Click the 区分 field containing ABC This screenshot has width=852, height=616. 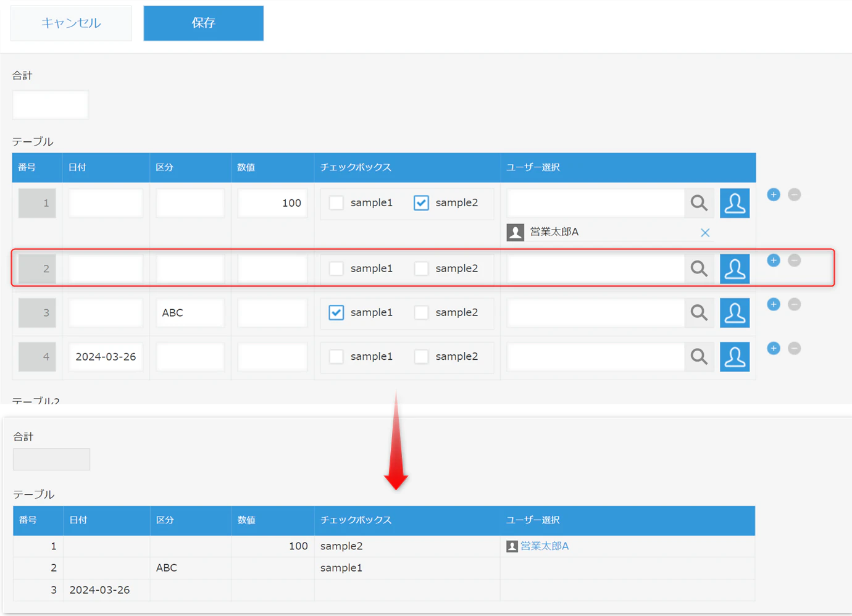[190, 313]
